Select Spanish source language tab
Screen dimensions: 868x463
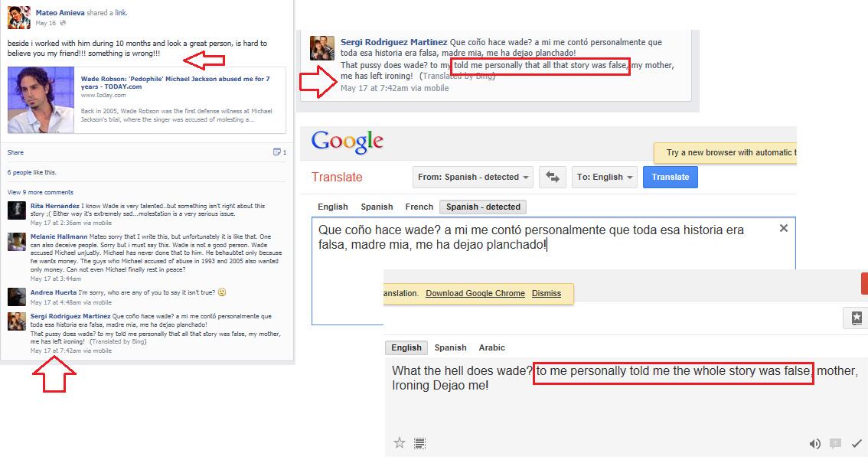tap(377, 207)
